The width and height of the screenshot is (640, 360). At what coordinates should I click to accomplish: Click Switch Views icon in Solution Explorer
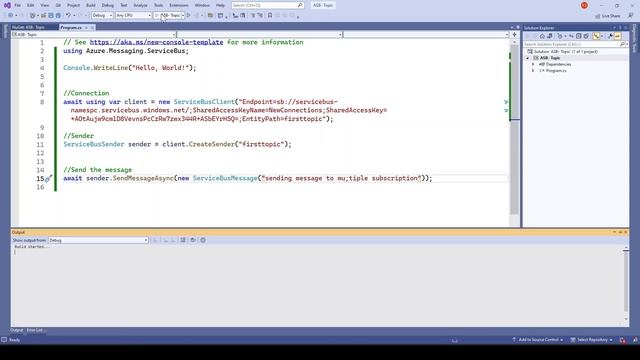[550, 36]
